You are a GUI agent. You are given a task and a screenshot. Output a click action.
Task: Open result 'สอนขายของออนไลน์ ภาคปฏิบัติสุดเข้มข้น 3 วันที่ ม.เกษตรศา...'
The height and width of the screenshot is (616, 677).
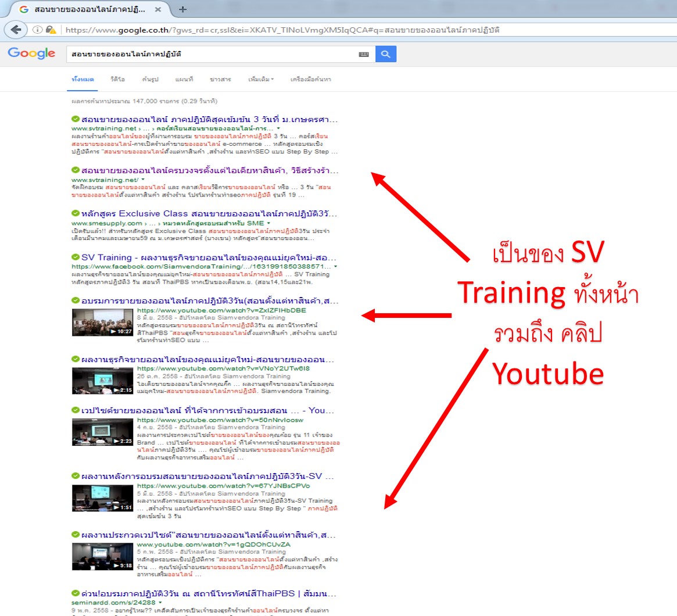209,119
